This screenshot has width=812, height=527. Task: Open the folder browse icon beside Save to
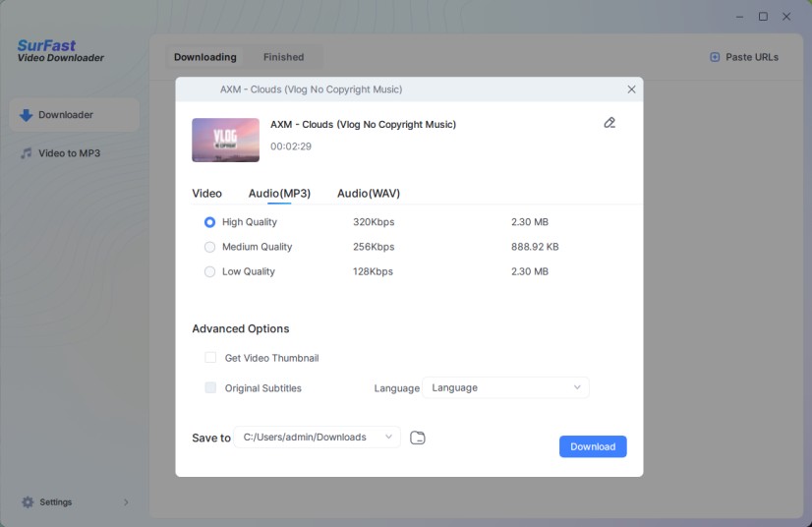418,438
